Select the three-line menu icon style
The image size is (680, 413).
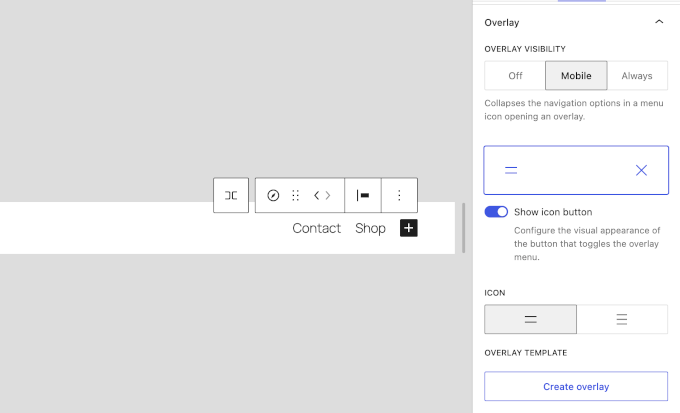pos(622,319)
